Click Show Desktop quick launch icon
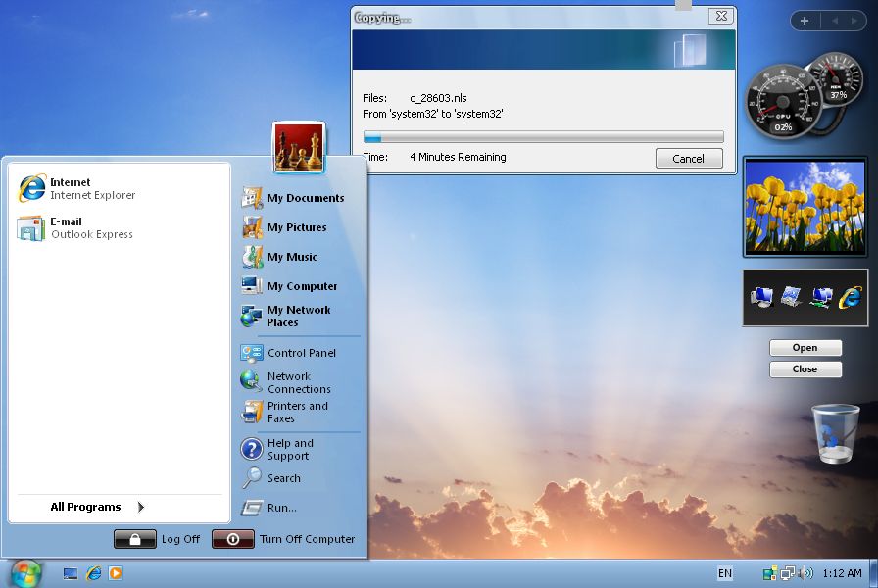This screenshot has height=588, width=878. 70,573
